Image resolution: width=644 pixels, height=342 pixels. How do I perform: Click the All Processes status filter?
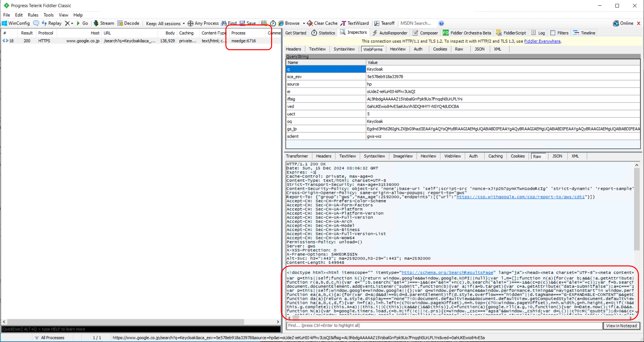pos(50,338)
